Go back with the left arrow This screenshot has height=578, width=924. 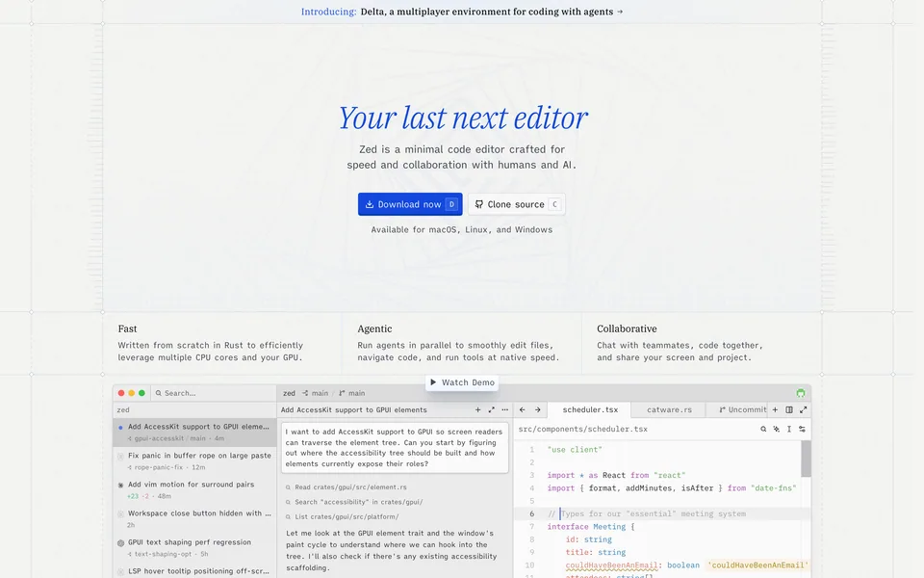tap(522, 409)
